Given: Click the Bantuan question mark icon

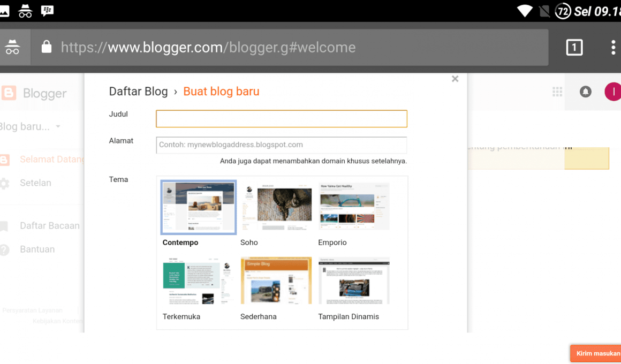Looking at the screenshot, I should point(4,250).
